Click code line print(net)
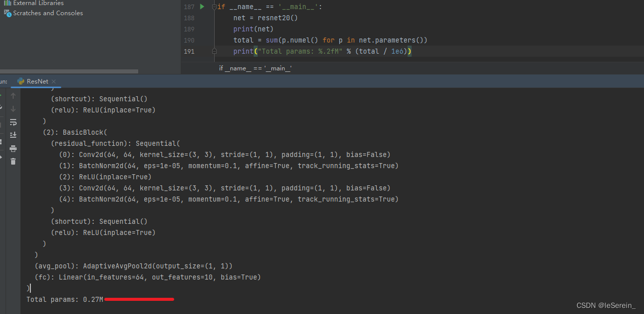The height and width of the screenshot is (314, 644). pyautogui.click(x=253, y=29)
